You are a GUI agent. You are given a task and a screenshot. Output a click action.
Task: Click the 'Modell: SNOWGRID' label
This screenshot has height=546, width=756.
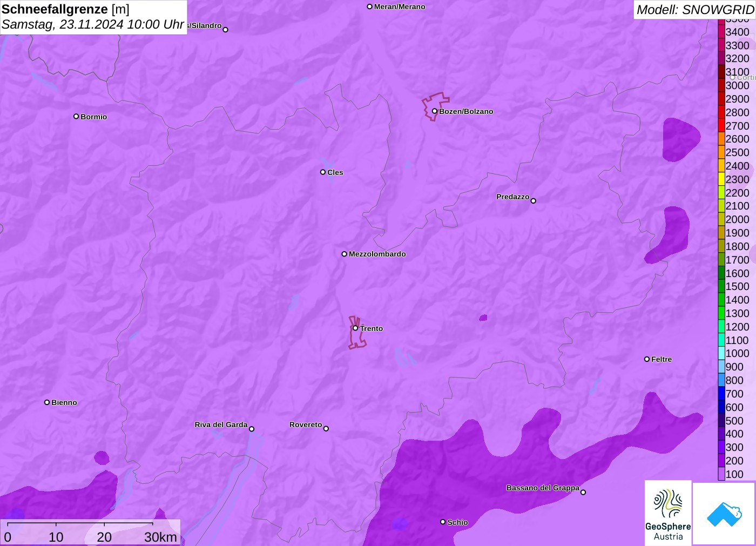click(696, 10)
